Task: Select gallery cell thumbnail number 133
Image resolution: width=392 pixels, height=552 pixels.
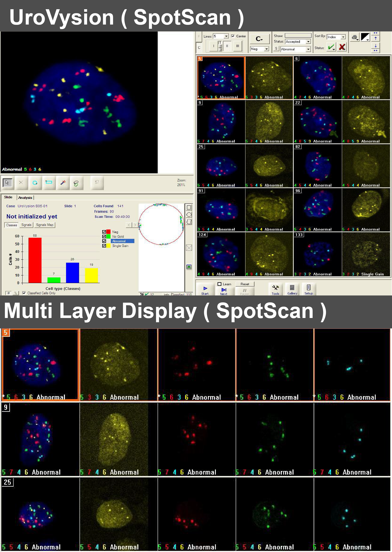Action: 318,254
